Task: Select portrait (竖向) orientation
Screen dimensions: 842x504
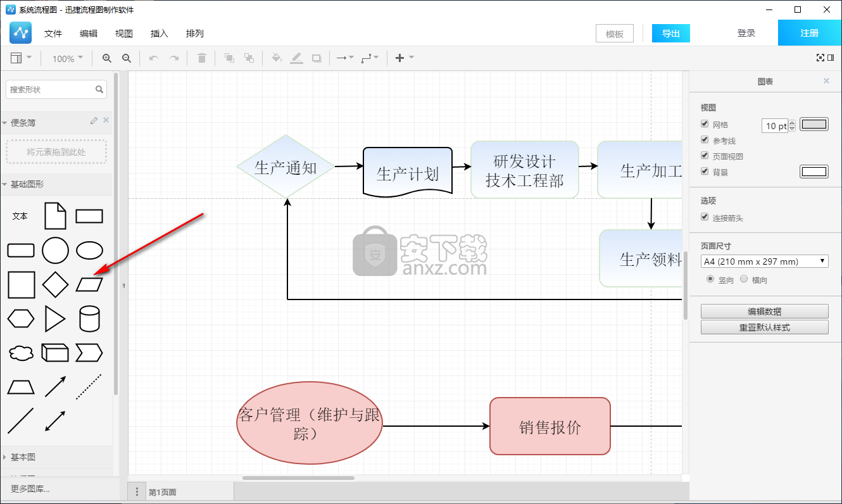Action: coord(710,279)
